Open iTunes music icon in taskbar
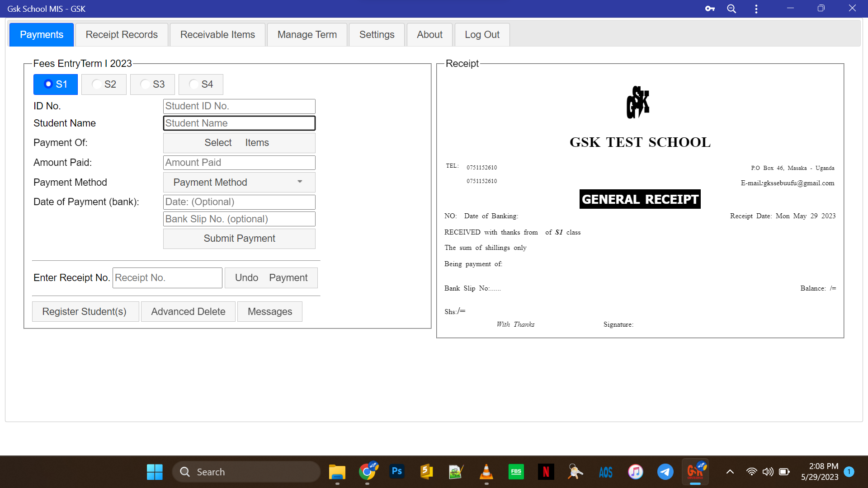 click(x=635, y=472)
